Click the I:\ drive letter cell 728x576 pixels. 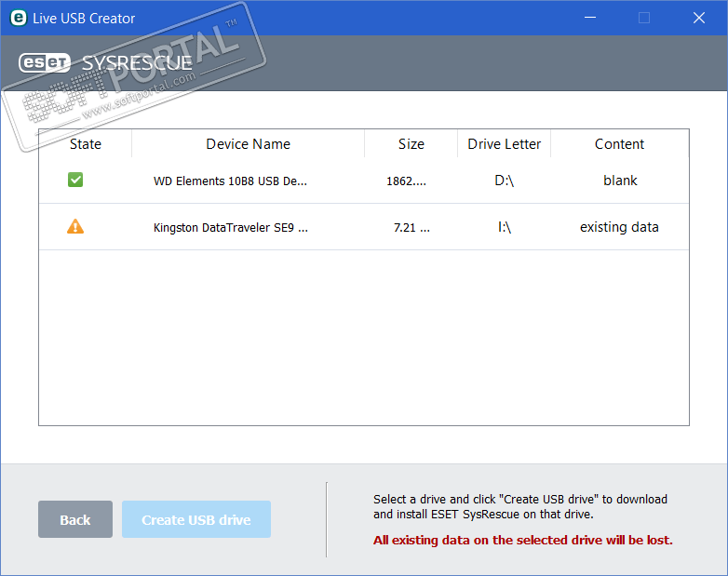pos(505,227)
